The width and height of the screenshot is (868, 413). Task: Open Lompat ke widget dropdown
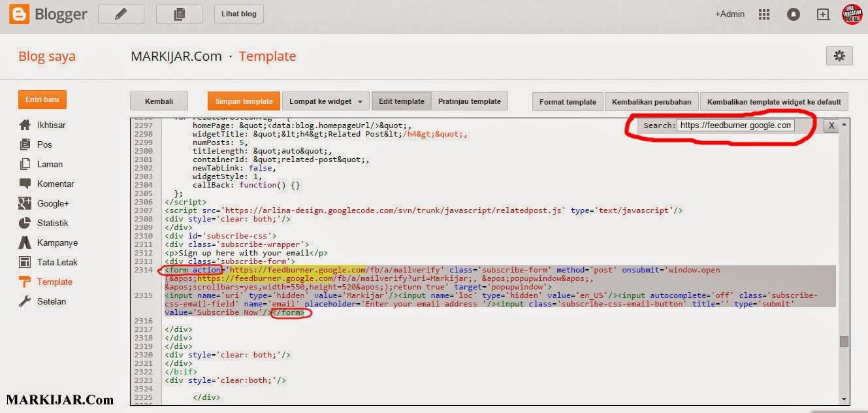coord(326,101)
